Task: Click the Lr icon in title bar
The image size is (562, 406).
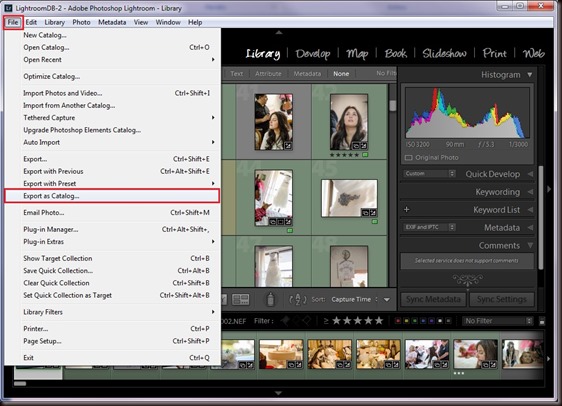Action: [8, 8]
